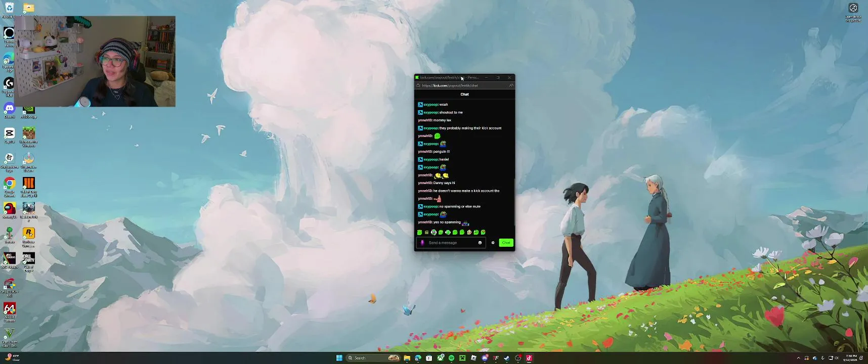868x364 pixels.
Task: Click the green Chat send button
Action: [506, 243]
